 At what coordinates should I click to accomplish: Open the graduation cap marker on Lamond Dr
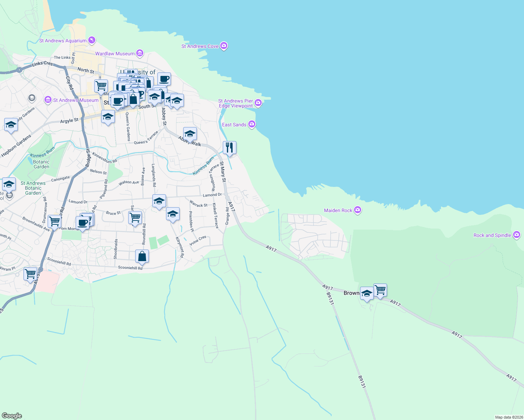point(159,201)
